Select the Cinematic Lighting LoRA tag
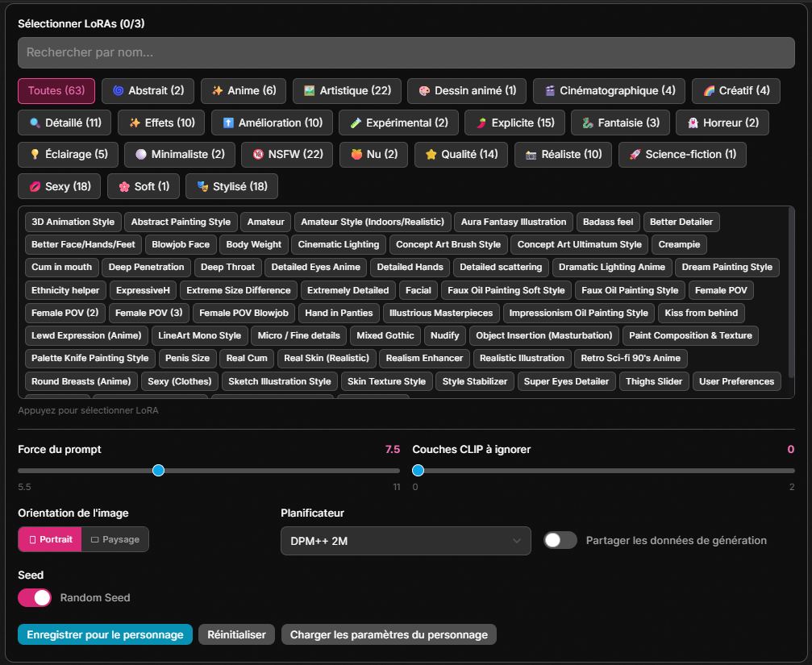This screenshot has height=665, width=812. [338, 244]
